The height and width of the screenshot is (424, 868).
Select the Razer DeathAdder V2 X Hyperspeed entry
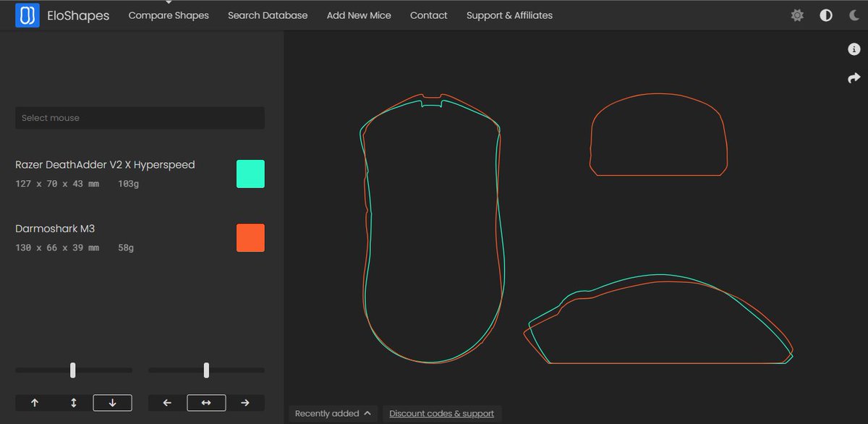pyautogui.click(x=105, y=164)
